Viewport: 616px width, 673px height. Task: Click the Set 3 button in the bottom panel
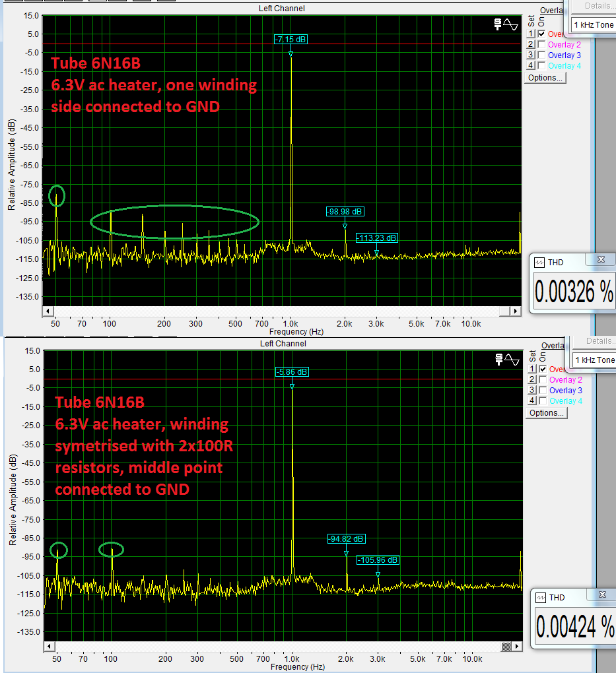(x=532, y=390)
